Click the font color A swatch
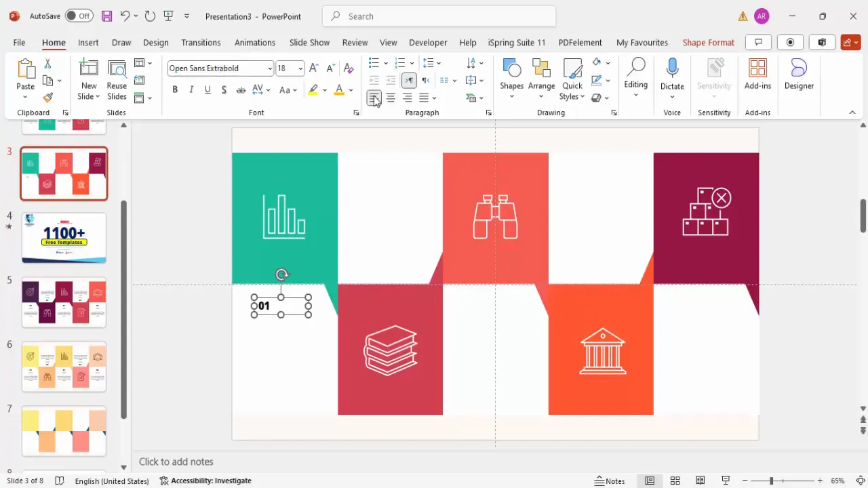This screenshot has height=488, width=868. (339, 89)
